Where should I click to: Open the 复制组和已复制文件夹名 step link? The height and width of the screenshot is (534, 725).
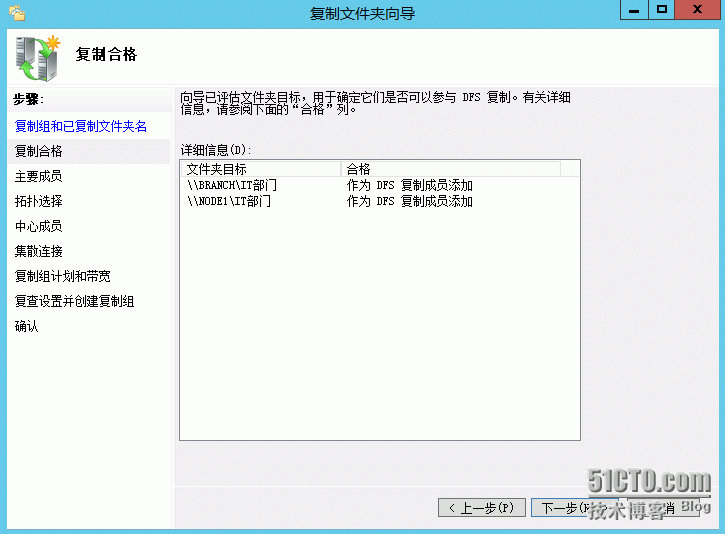pos(80,126)
